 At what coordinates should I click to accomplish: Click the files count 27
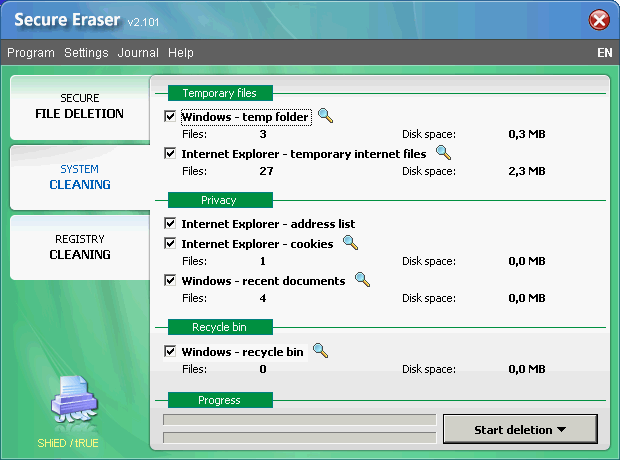pyautogui.click(x=266, y=171)
